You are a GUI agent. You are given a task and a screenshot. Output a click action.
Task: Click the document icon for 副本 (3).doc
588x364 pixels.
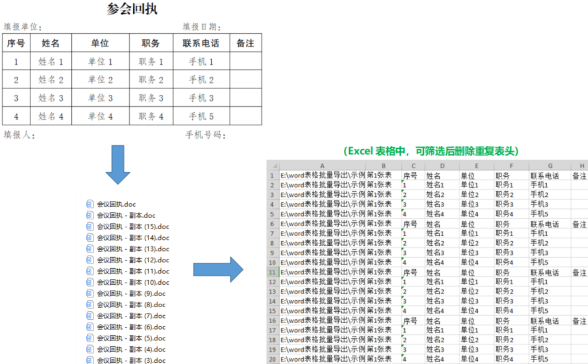(90, 360)
